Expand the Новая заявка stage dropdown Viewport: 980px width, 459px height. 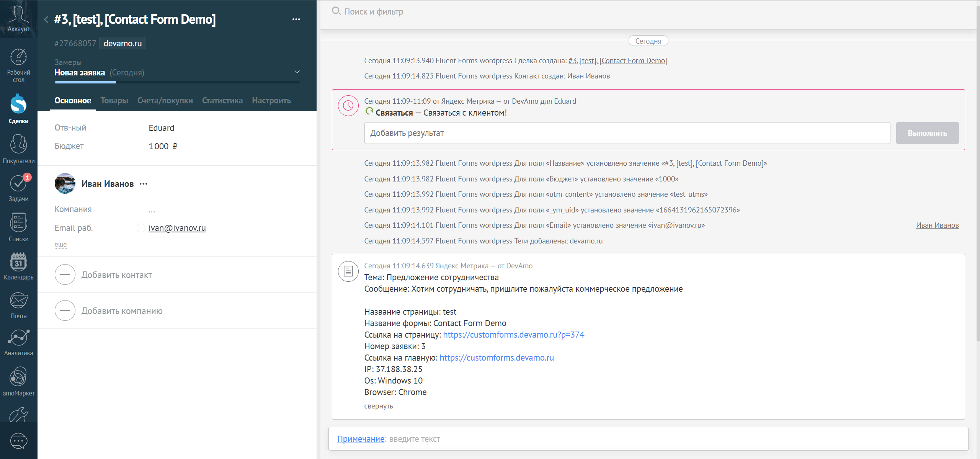coord(296,71)
